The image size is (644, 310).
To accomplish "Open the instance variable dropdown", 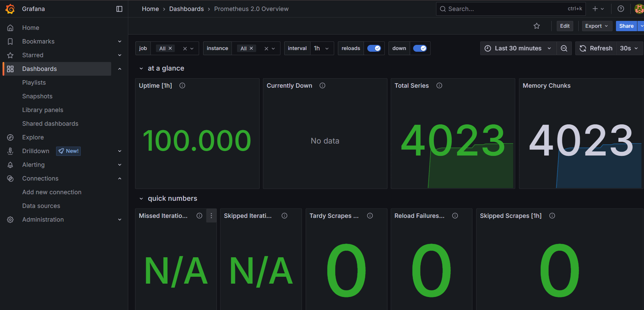I will click(x=274, y=49).
